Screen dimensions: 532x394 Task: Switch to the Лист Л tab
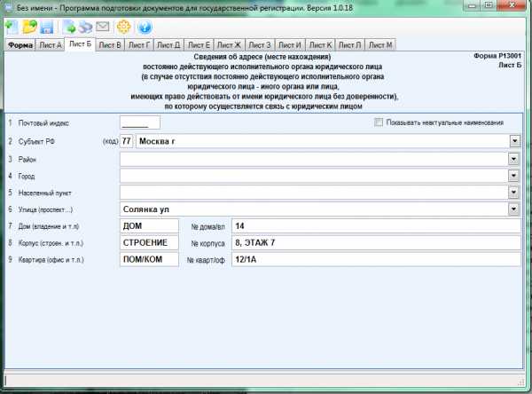coord(350,45)
